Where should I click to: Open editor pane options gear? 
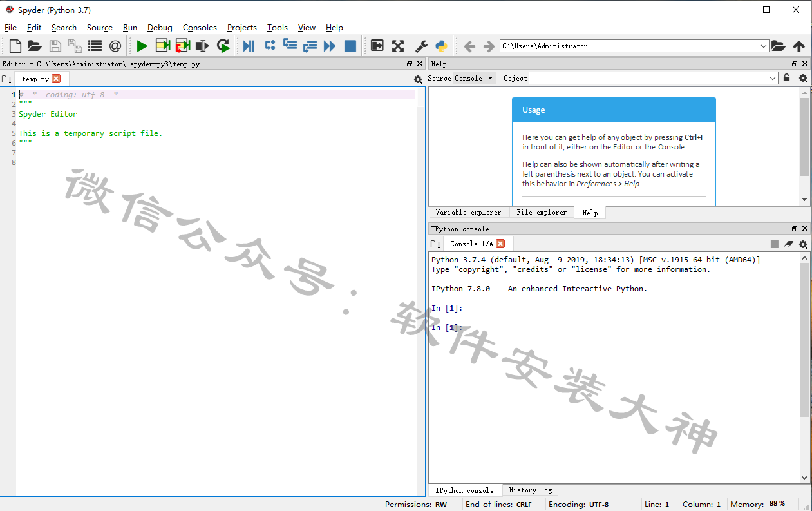tap(418, 79)
